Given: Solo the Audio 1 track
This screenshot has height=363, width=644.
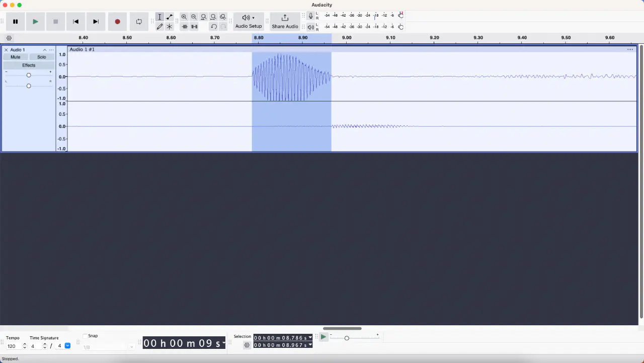Looking at the screenshot, I should pyautogui.click(x=42, y=57).
